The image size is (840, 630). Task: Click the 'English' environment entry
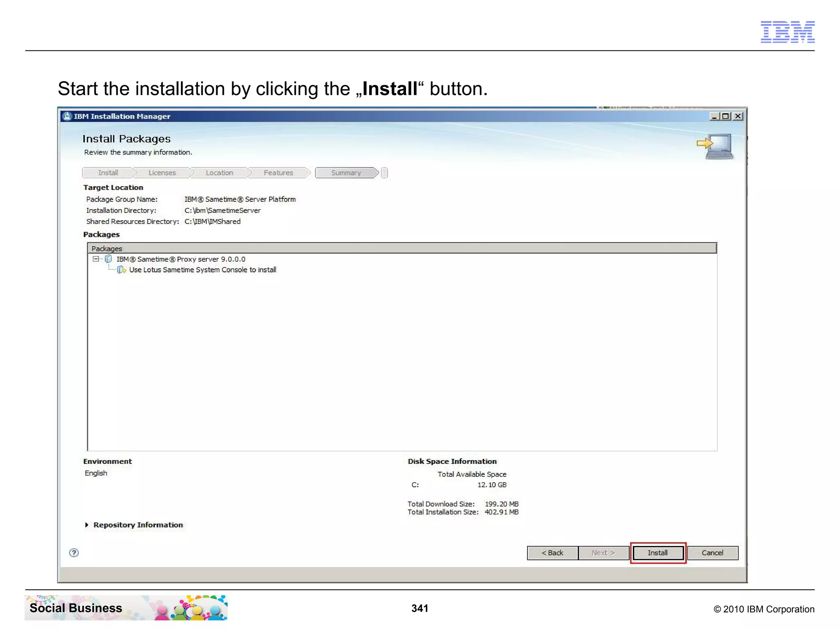96,473
